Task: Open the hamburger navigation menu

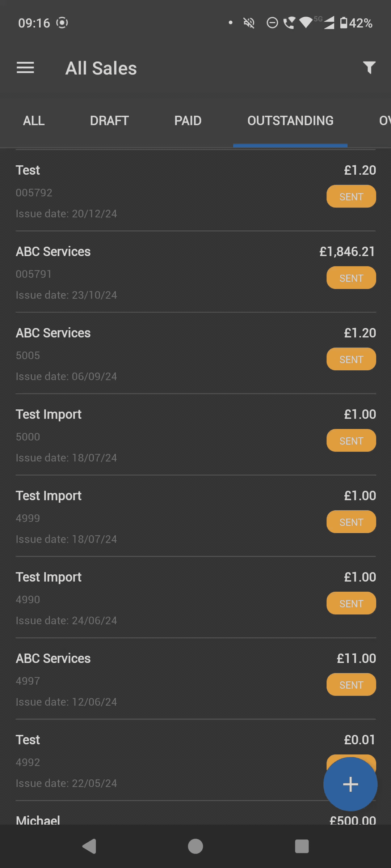Action: click(25, 68)
